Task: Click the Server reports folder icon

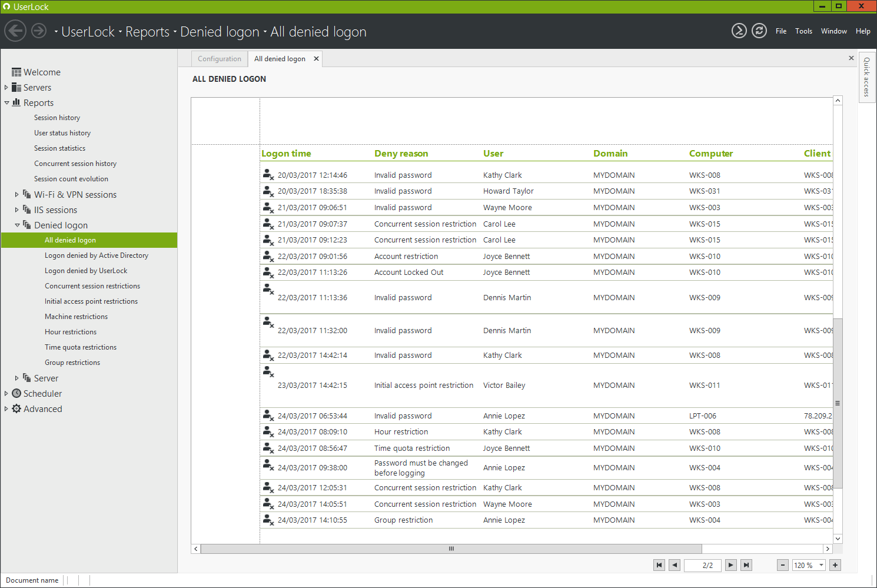Action: pos(26,377)
